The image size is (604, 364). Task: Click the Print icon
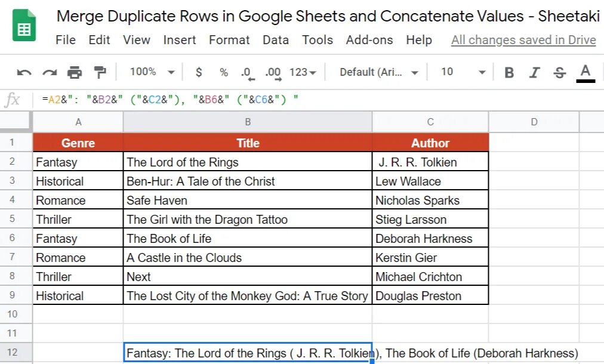[x=75, y=72]
